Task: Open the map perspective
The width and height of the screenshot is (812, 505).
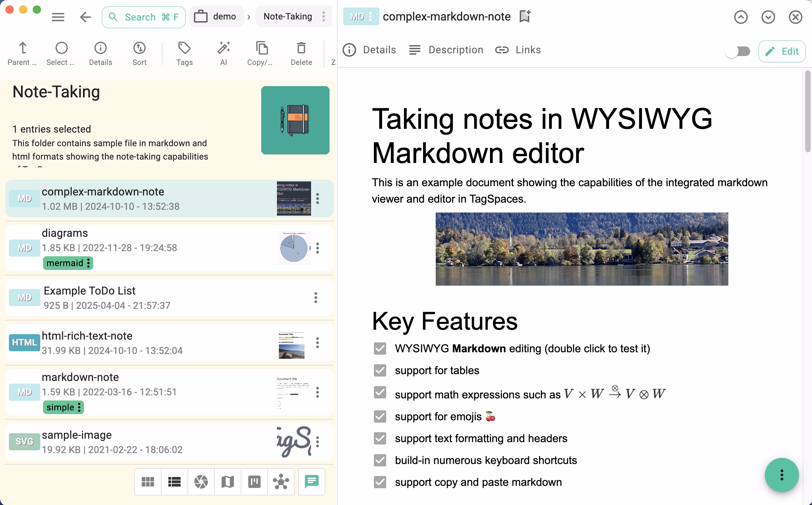Action: click(228, 481)
